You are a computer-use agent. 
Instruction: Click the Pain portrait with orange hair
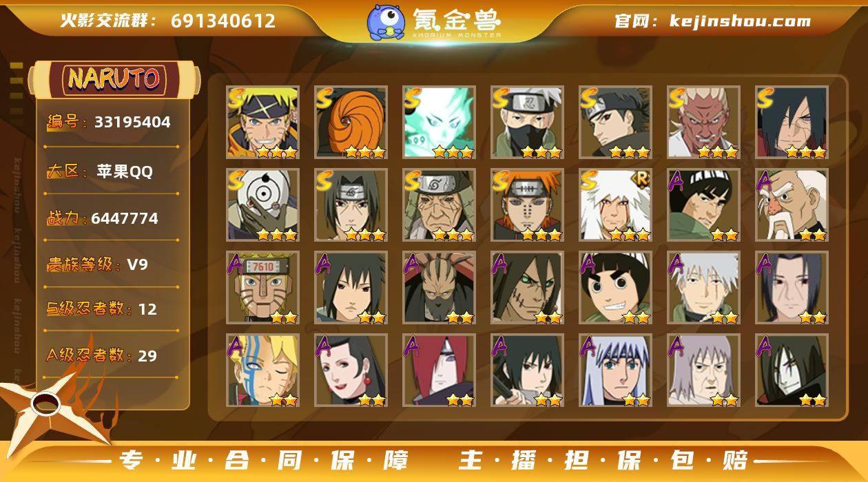tap(527, 205)
